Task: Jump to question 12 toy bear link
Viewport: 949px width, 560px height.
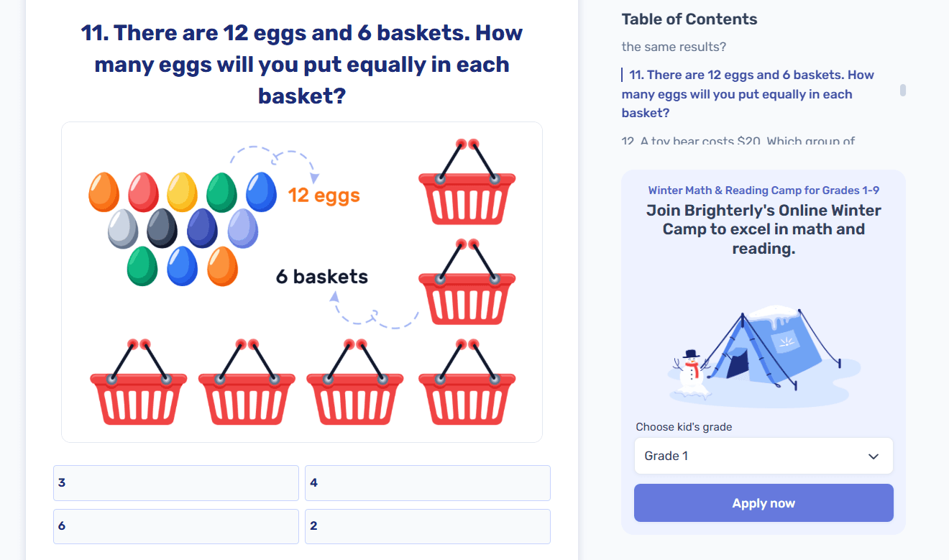Action: [x=738, y=141]
